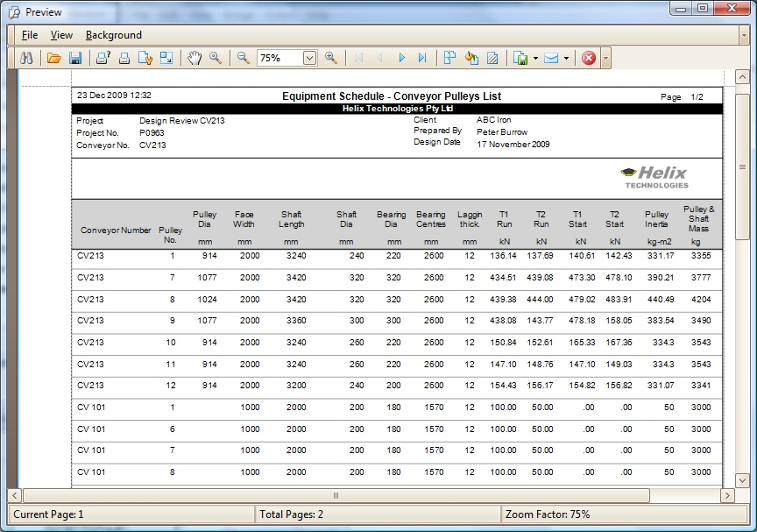Screen dimensions: 757x532
Task: Open the Page Setup icon
Action: (145, 58)
